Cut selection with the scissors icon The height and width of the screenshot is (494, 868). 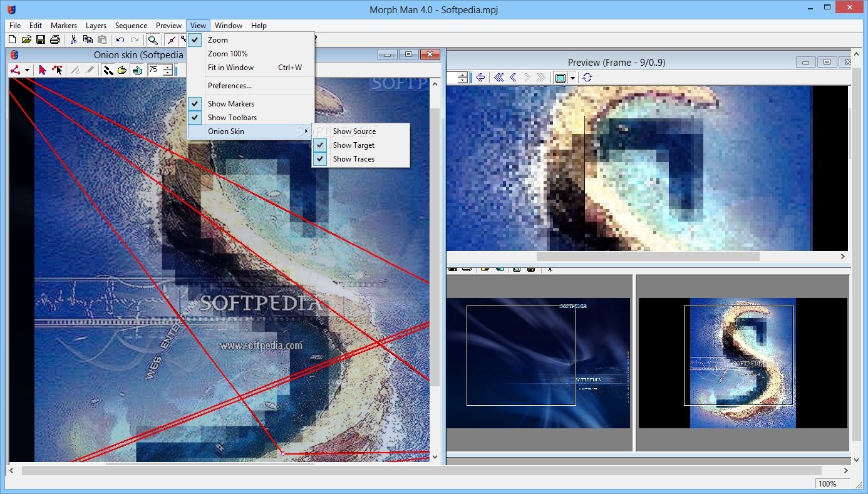[x=73, y=39]
